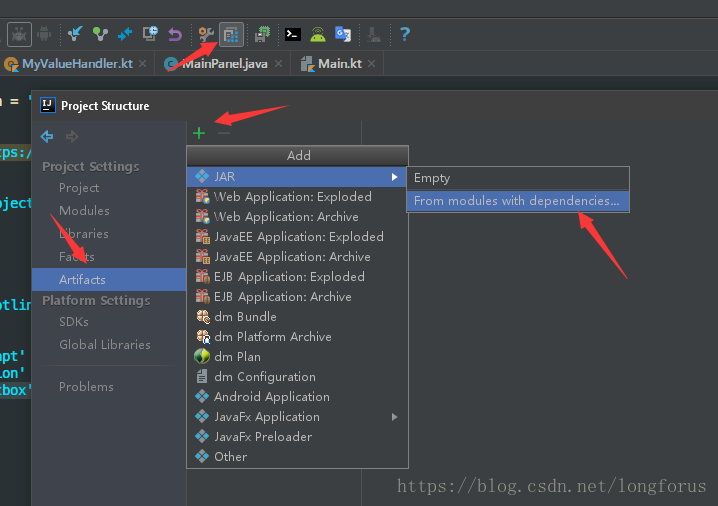718x506 pixels.
Task: Select Modules in the sidebar
Action: click(84, 211)
